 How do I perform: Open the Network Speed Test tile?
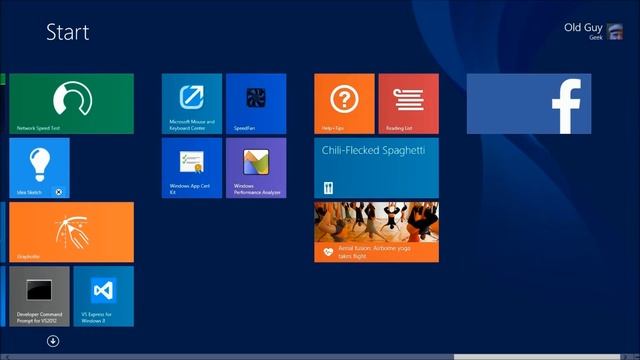71,104
